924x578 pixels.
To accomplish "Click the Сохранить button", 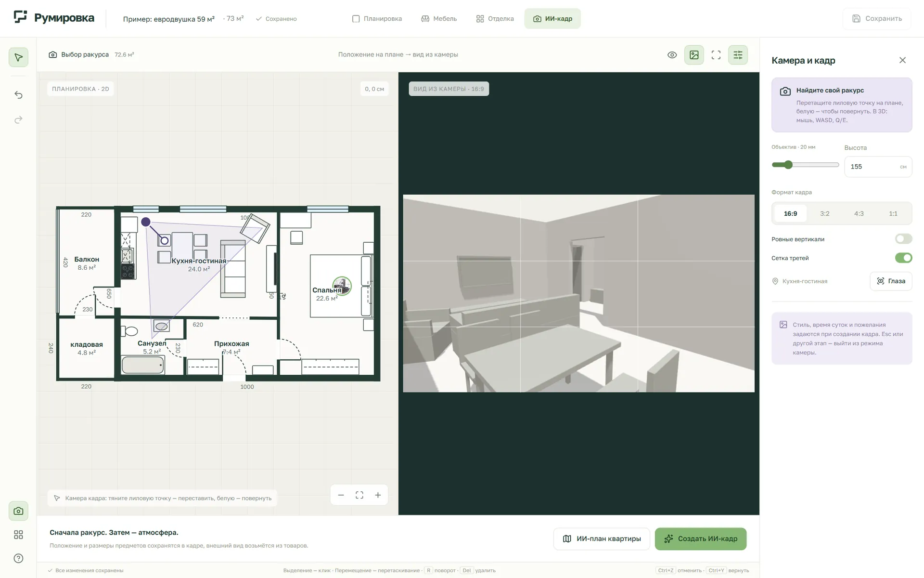I will [877, 19].
